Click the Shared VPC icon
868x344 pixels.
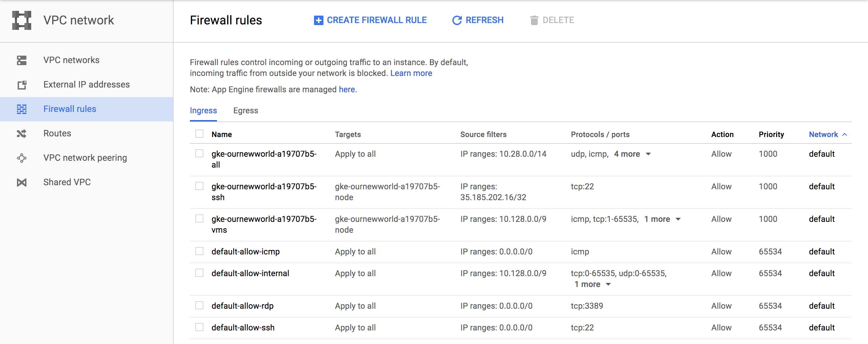click(22, 183)
